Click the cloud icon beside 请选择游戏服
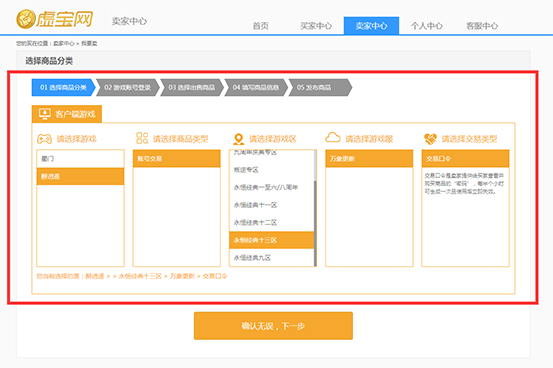This screenshot has height=368, width=553. point(333,137)
